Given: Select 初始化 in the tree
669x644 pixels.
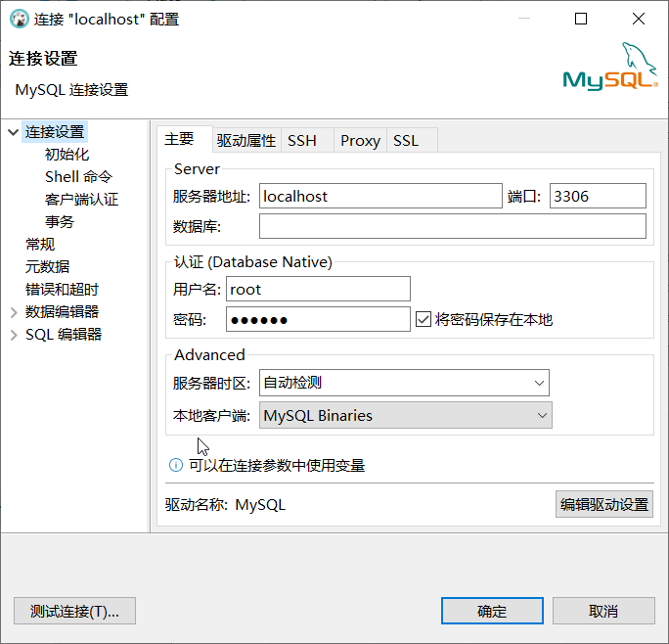Looking at the screenshot, I should tap(67, 155).
